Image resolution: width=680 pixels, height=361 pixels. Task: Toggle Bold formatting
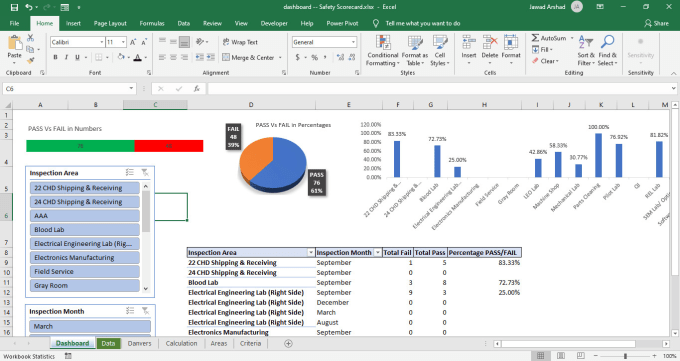[x=56, y=57]
